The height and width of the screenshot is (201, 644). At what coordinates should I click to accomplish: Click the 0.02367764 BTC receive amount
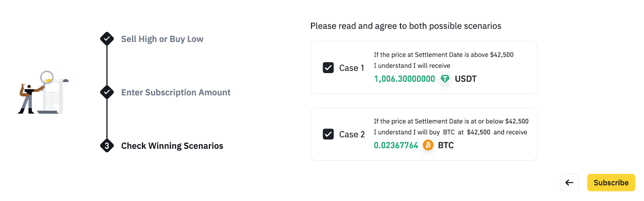pos(396,145)
